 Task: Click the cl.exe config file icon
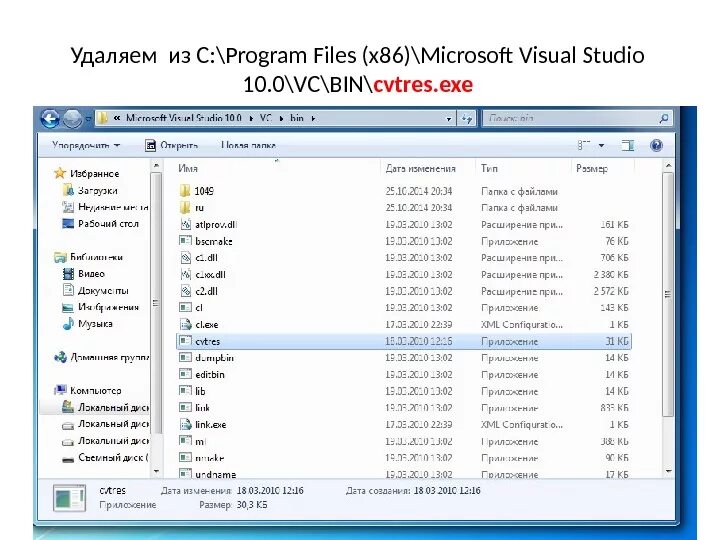point(185,325)
